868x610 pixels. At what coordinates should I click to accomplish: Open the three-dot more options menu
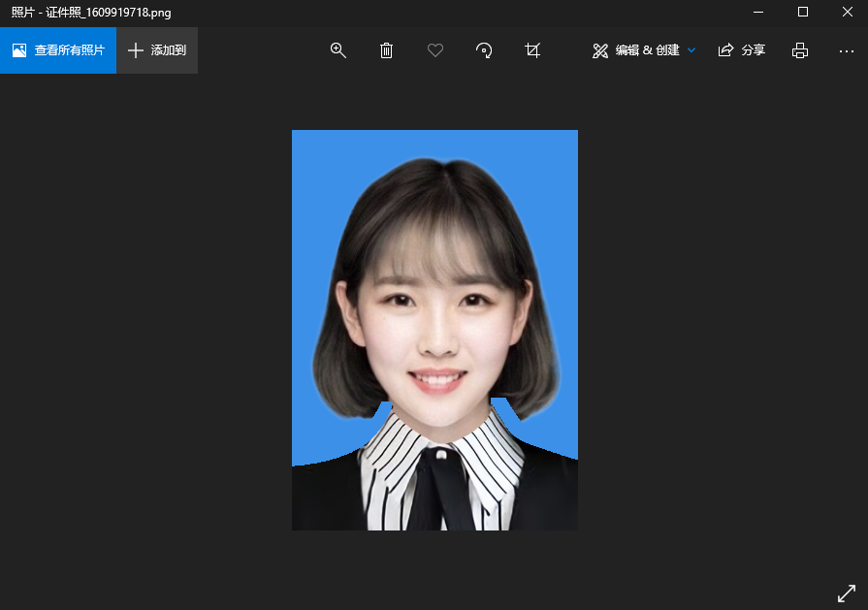point(847,50)
